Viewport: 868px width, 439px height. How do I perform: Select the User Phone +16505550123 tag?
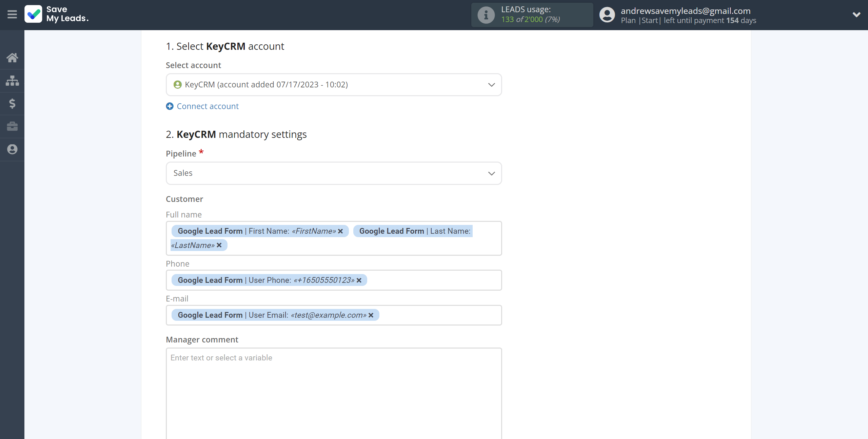click(269, 280)
